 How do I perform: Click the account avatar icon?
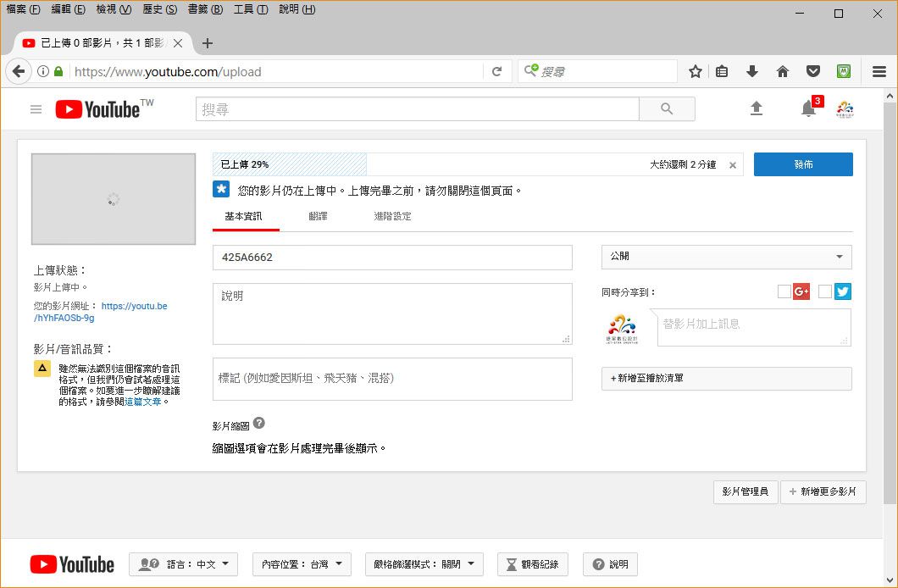[845, 108]
